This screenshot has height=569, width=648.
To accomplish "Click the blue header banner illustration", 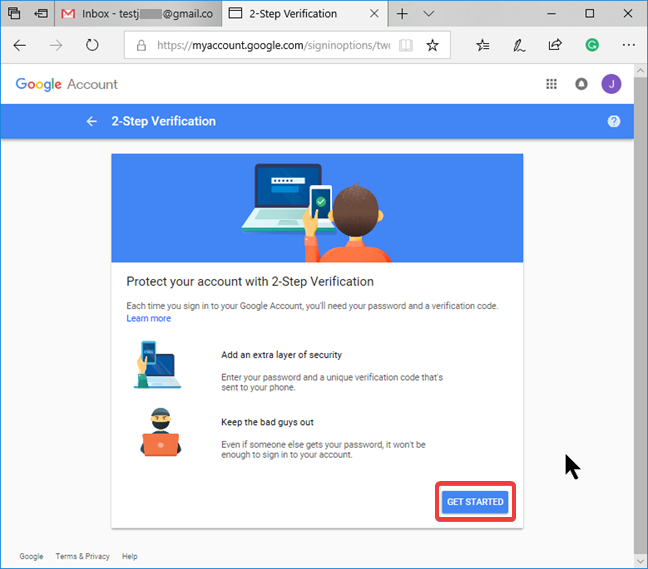I will point(317,208).
